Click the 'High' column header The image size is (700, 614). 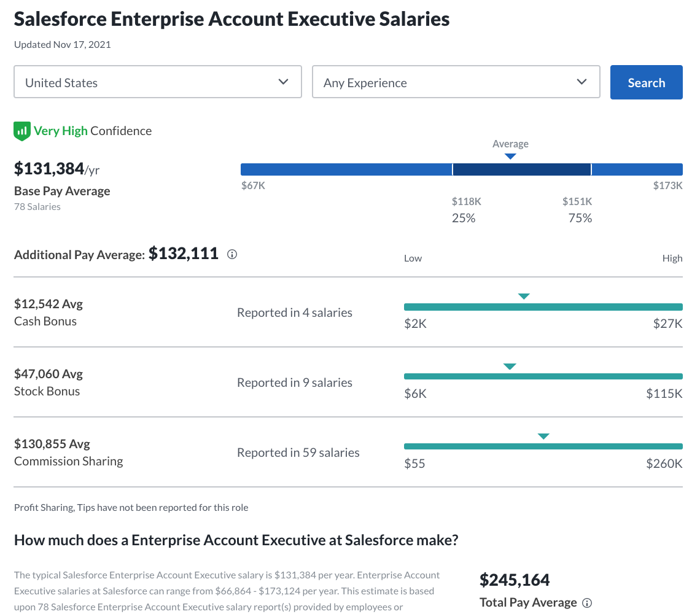(x=672, y=258)
